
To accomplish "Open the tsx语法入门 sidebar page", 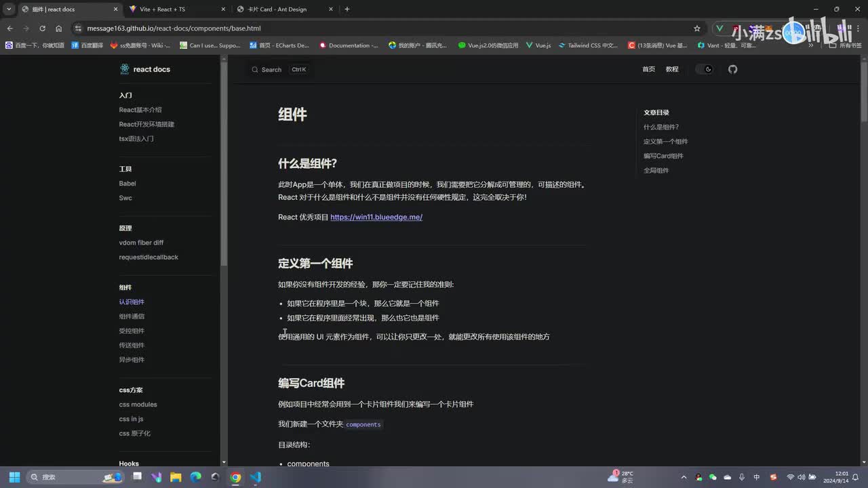I will pos(136,139).
